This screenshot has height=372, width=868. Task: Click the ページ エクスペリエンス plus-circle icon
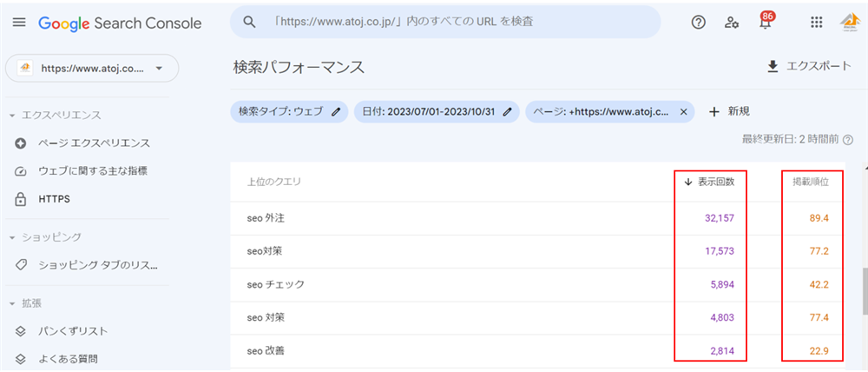tap(21, 143)
